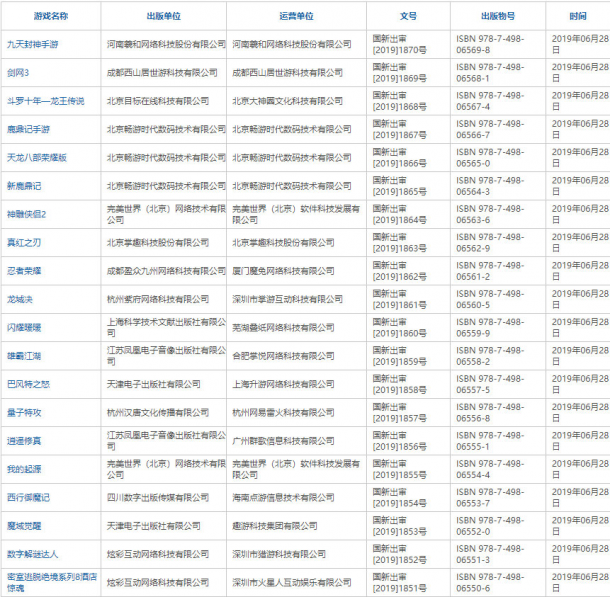610x597 pixels.
Task: Click the 时间 column header
Action: click(578, 16)
